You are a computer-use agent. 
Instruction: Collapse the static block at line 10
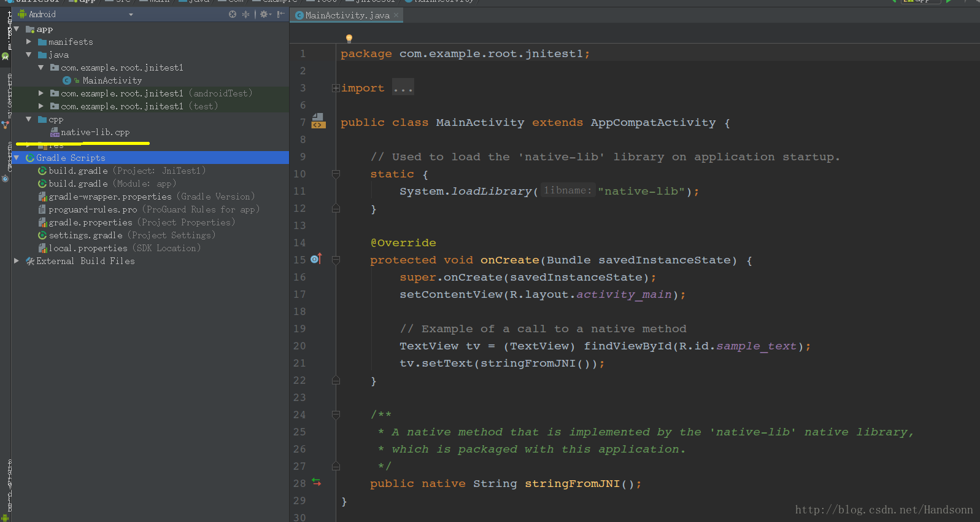click(x=336, y=174)
